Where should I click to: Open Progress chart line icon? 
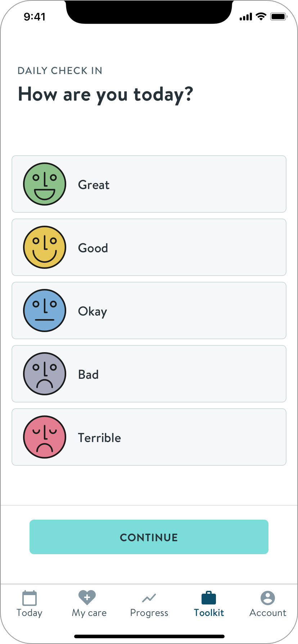pos(149,598)
